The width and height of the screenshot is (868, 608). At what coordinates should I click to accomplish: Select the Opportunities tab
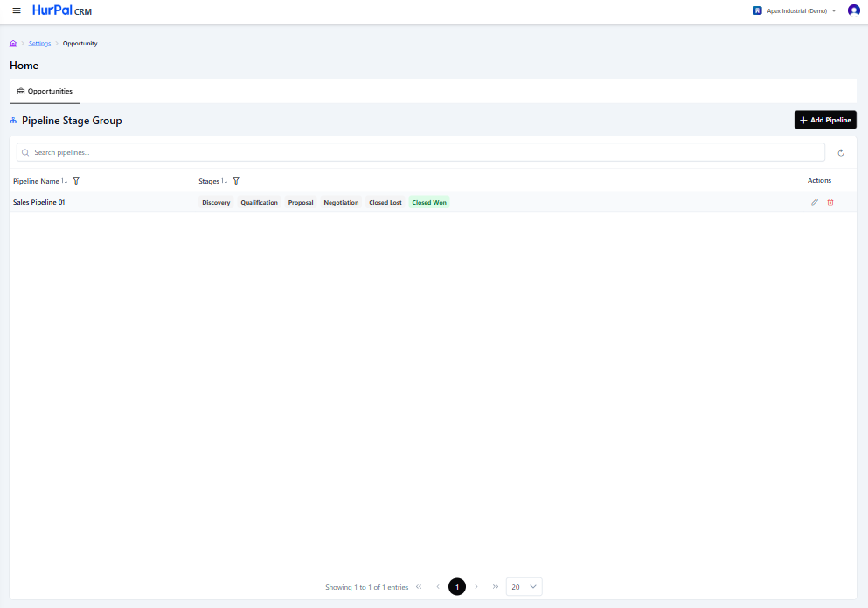[x=45, y=92]
